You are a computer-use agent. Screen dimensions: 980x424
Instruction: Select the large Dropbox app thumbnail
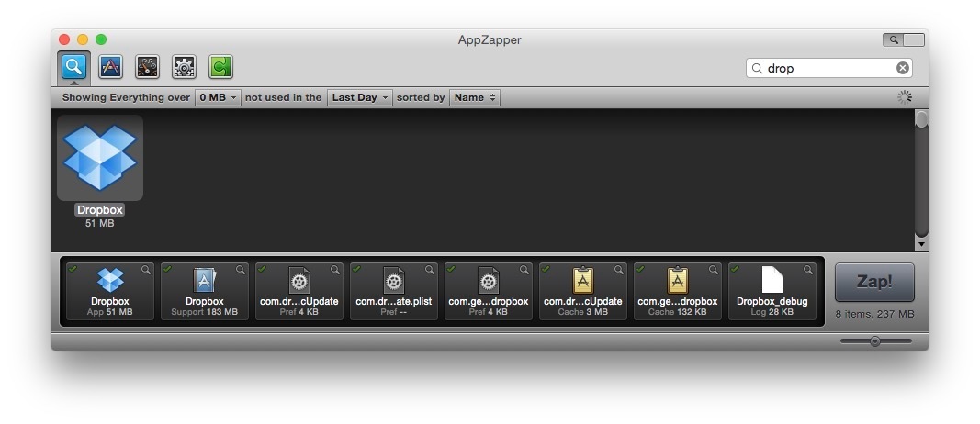point(100,157)
